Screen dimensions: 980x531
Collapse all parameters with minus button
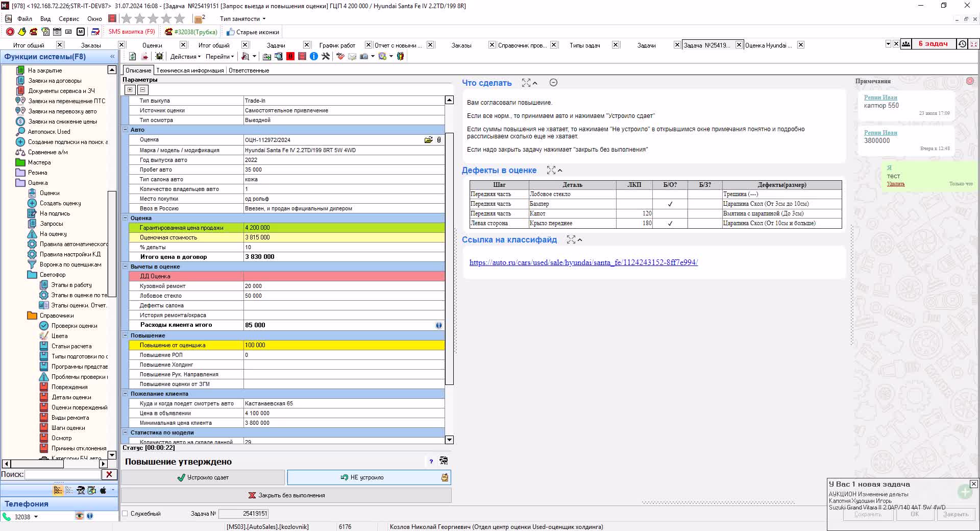[x=142, y=90]
